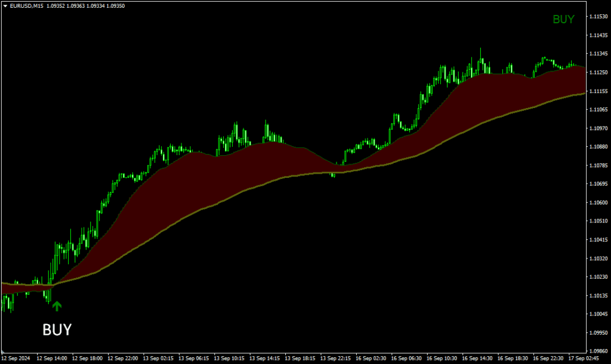Click the BUY indicator label in top-right corner
611x364 pixels.
563,20
